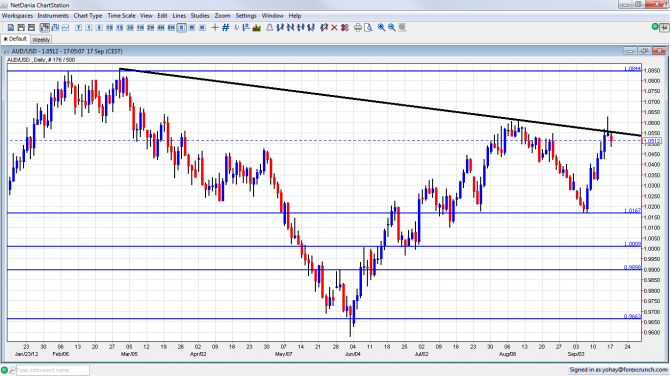This screenshot has height=376, width=670.
Task: Open the Settings menu
Action: click(x=246, y=15)
